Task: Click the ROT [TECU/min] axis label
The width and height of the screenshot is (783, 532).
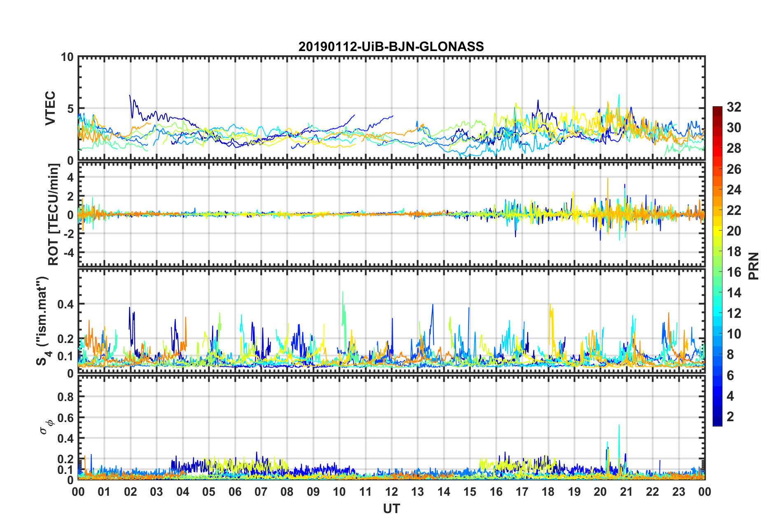Action: (54, 215)
